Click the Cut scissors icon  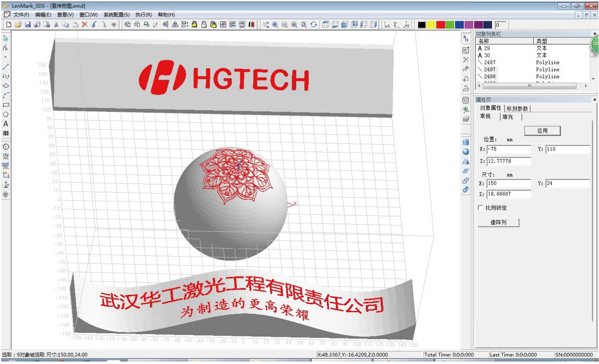click(56, 24)
